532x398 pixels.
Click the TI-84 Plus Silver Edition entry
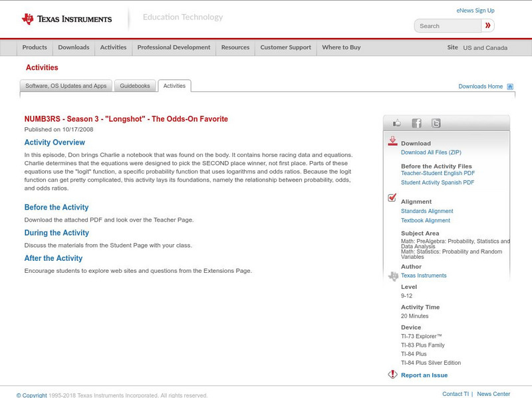click(x=431, y=363)
